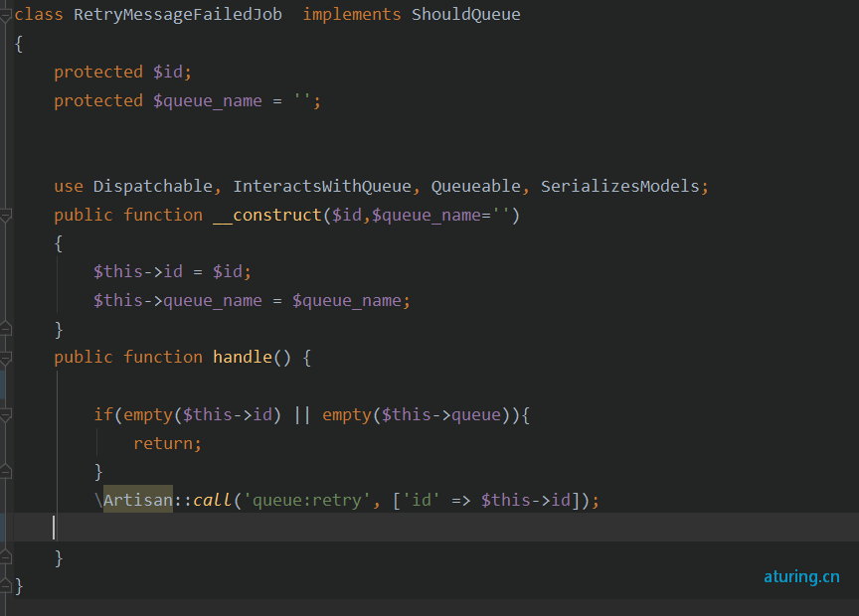Click fold end marker beside __construct closing brace
The width and height of the screenshot is (859, 616).
[5, 328]
